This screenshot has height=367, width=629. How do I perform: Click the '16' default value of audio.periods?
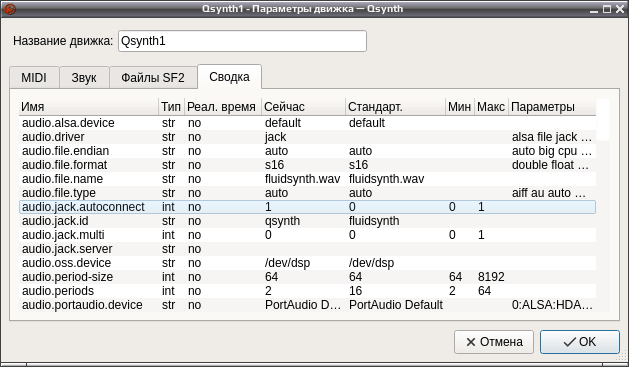coord(355,291)
